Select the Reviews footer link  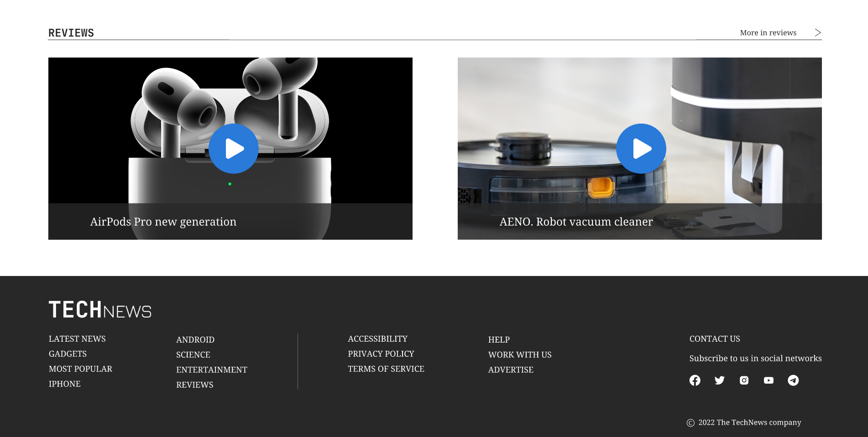(195, 385)
